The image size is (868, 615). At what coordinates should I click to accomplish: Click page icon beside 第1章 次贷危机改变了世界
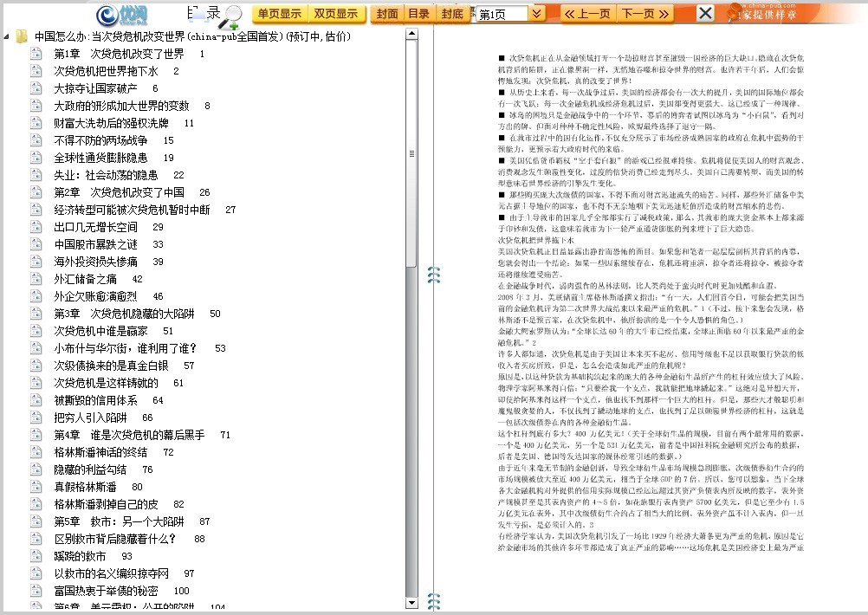click(x=36, y=54)
